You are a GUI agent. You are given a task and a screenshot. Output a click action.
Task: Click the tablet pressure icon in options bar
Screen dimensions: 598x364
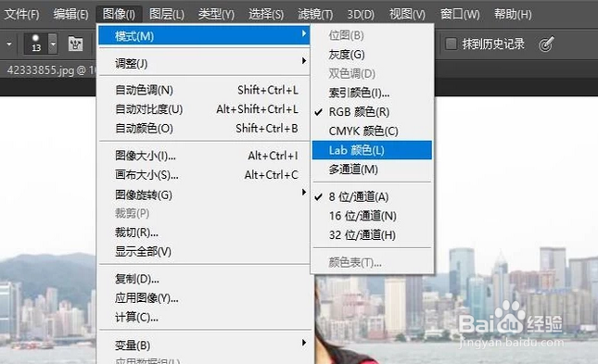[x=546, y=44]
